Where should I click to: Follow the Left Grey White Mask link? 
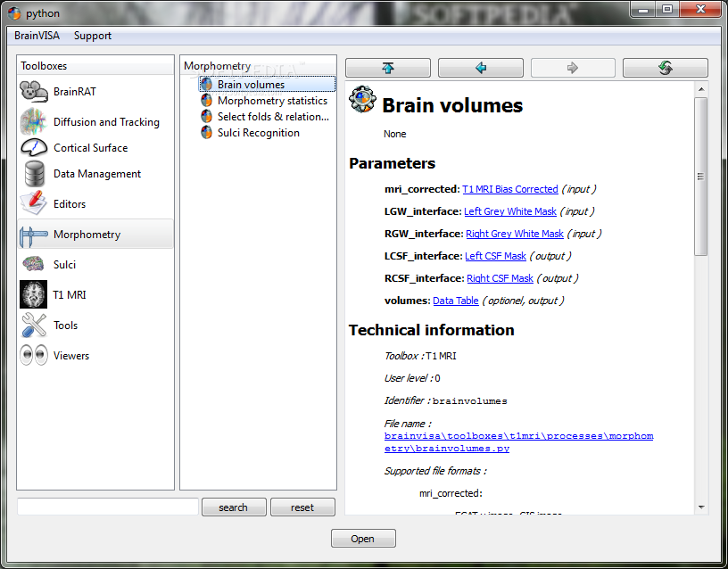coord(509,211)
